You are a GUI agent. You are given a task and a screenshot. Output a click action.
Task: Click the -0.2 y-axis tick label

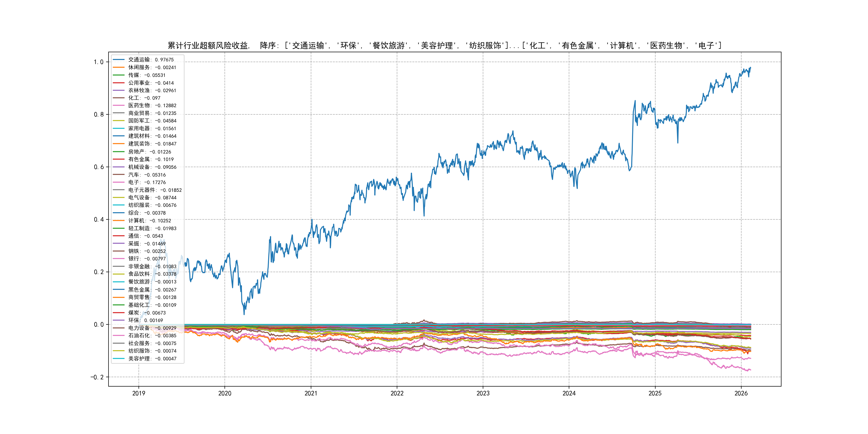(97, 377)
